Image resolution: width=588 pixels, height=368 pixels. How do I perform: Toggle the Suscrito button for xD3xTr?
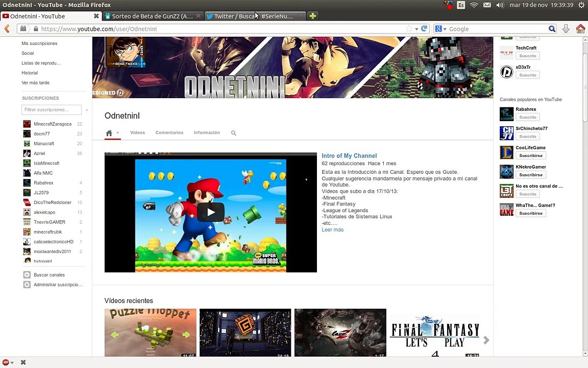point(528,75)
